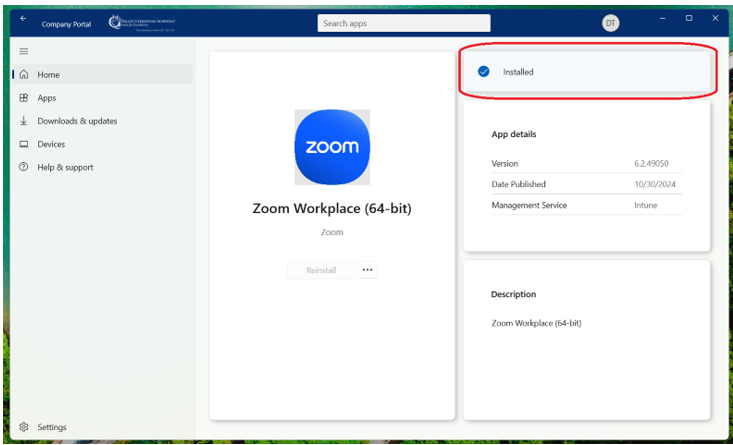Click the Downloads & updates arrow icon

point(24,121)
